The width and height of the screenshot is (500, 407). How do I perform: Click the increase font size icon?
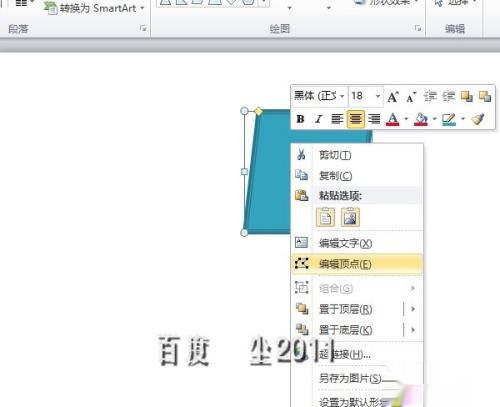[393, 97]
